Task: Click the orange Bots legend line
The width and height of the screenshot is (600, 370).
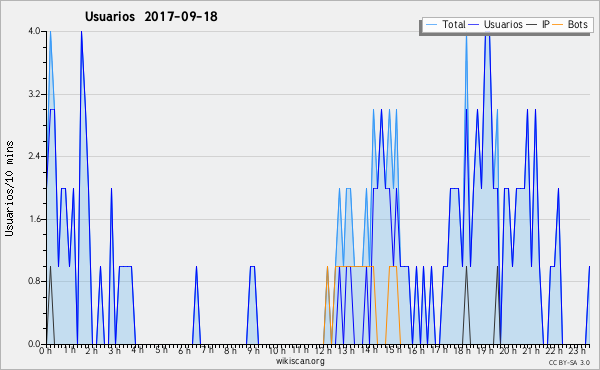Action: [558, 25]
